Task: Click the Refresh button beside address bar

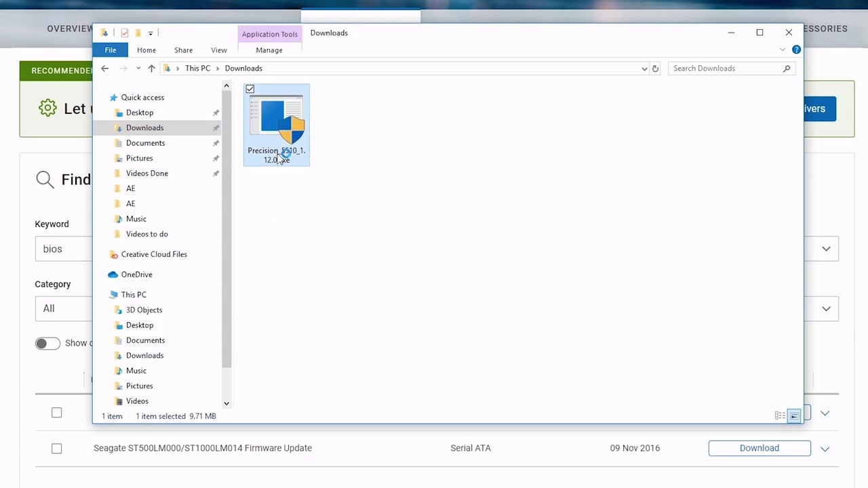Action: pos(655,68)
